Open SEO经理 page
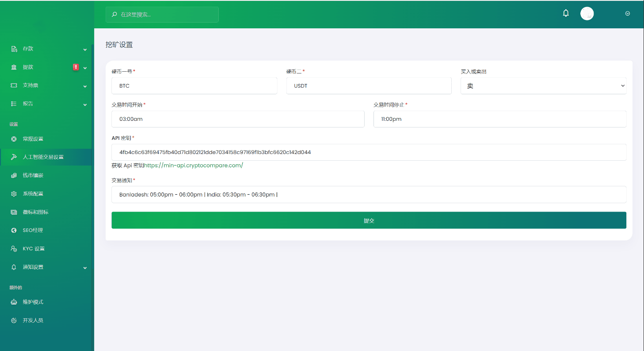This screenshot has height=351, width=644. click(x=47, y=230)
